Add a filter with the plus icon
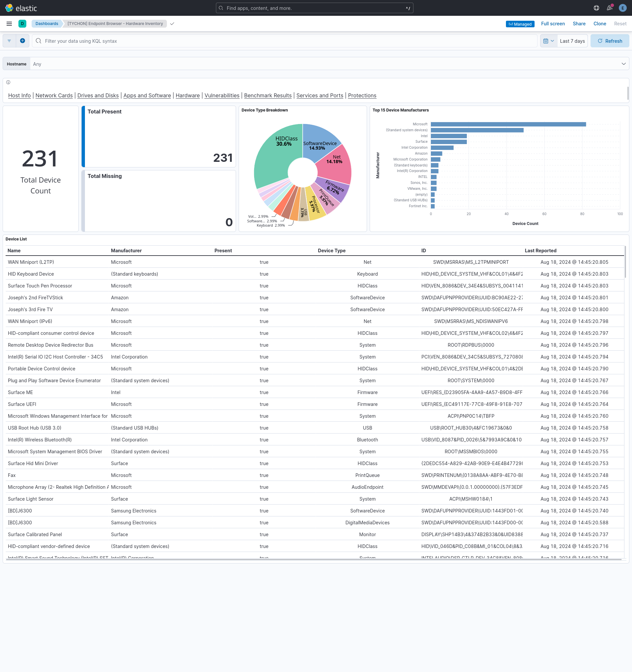Image resolution: width=632 pixels, height=672 pixels. (22, 41)
